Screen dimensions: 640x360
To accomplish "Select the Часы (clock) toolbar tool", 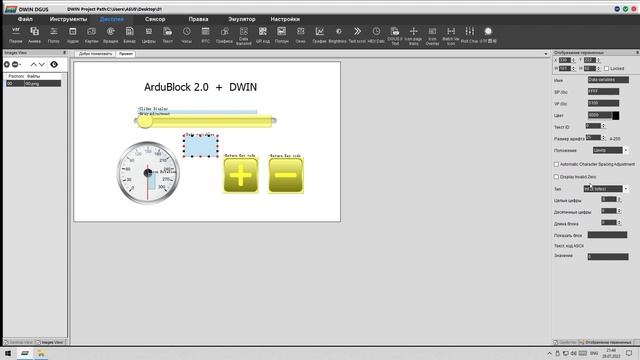I will 187,35.
